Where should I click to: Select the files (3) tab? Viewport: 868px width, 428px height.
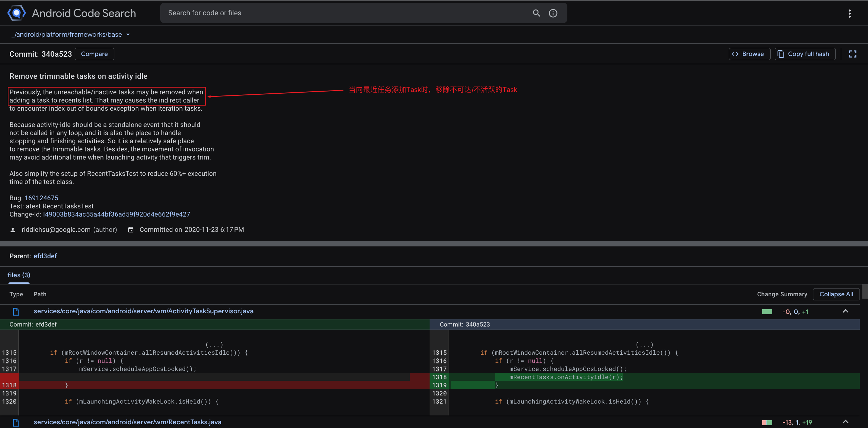pyautogui.click(x=19, y=275)
